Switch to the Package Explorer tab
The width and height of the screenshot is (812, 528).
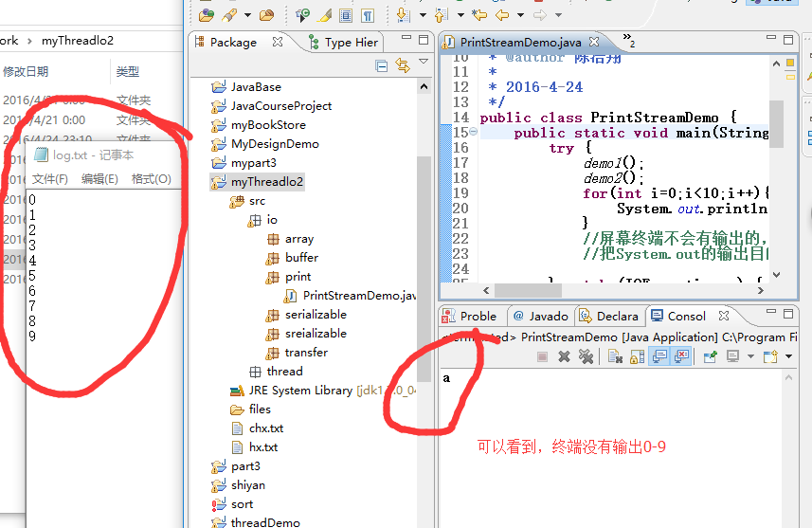pos(233,43)
